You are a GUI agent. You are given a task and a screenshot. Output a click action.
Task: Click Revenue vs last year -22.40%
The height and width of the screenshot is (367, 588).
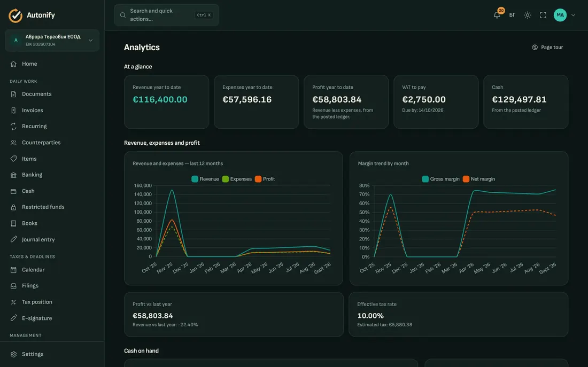[x=165, y=325]
